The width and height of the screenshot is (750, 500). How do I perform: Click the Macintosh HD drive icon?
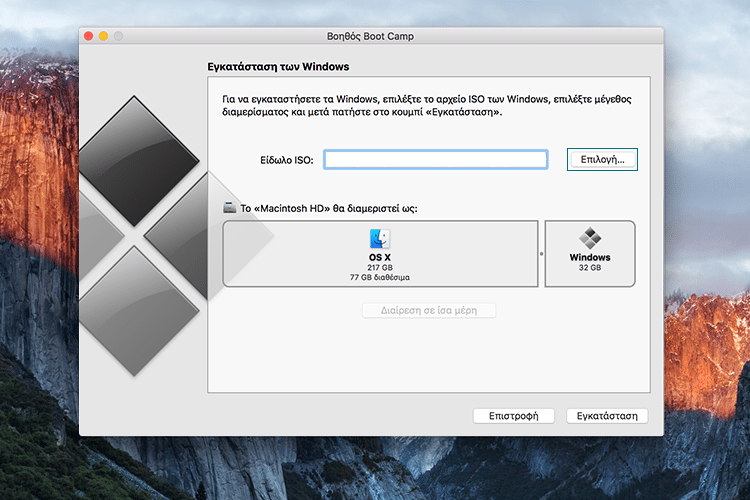coord(230,207)
